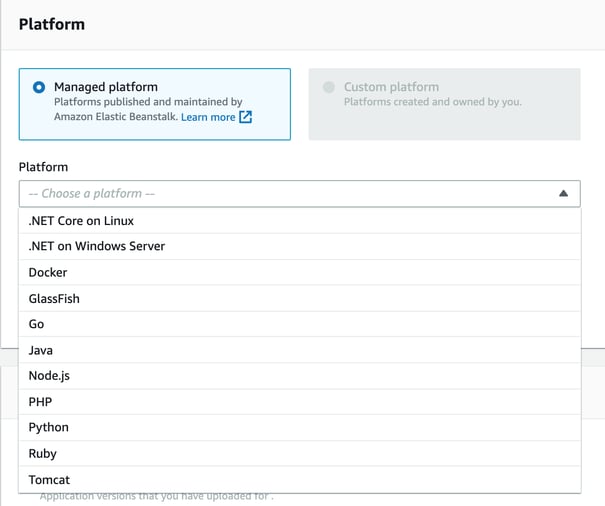Click the Managed platform description text
Viewport: 605px width, 506px height.
[148, 109]
